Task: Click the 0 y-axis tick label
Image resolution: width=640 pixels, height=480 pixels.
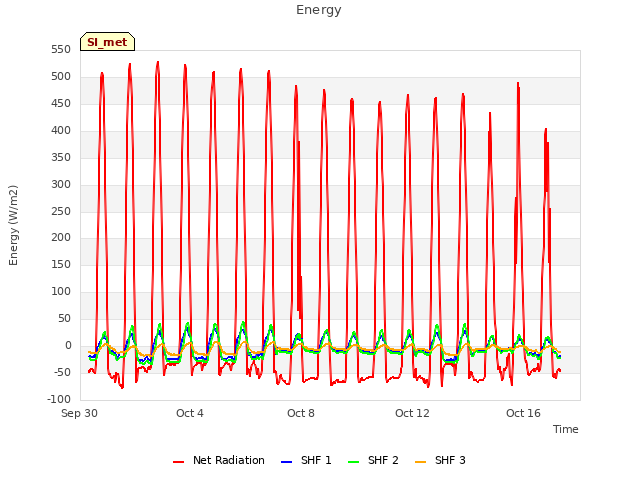Action: (68, 345)
